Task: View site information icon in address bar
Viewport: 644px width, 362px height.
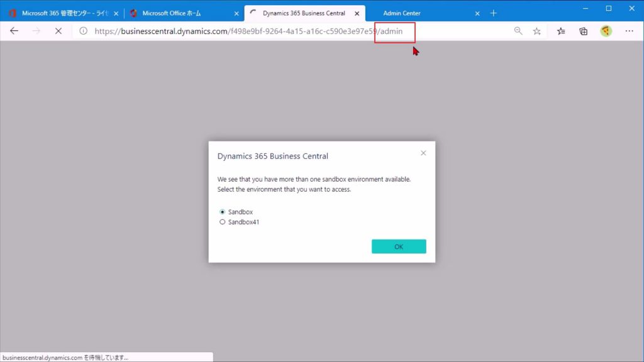Action: [84, 31]
